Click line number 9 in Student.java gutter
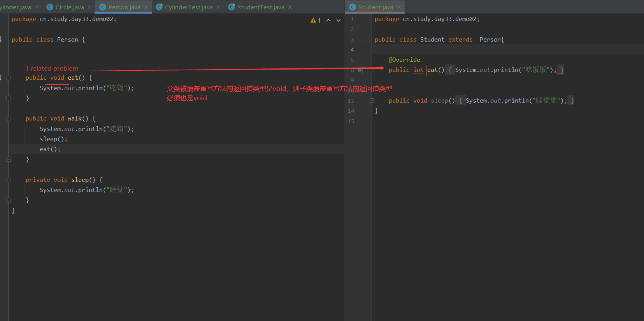This screenshot has width=644, height=321. [352, 80]
